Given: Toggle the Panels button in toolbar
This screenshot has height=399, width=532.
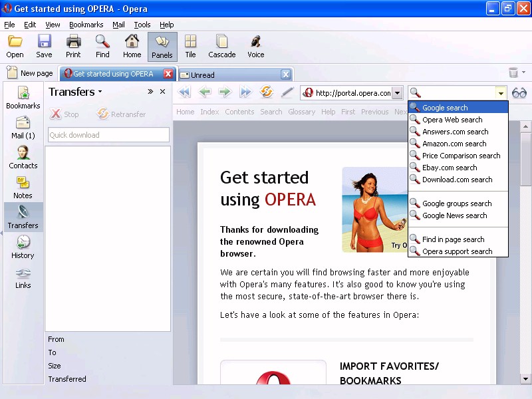Looking at the screenshot, I should click(x=162, y=47).
